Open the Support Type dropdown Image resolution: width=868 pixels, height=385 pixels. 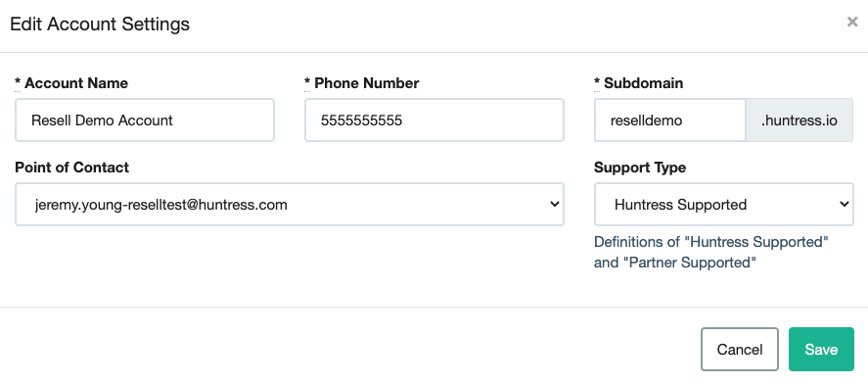point(723,205)
